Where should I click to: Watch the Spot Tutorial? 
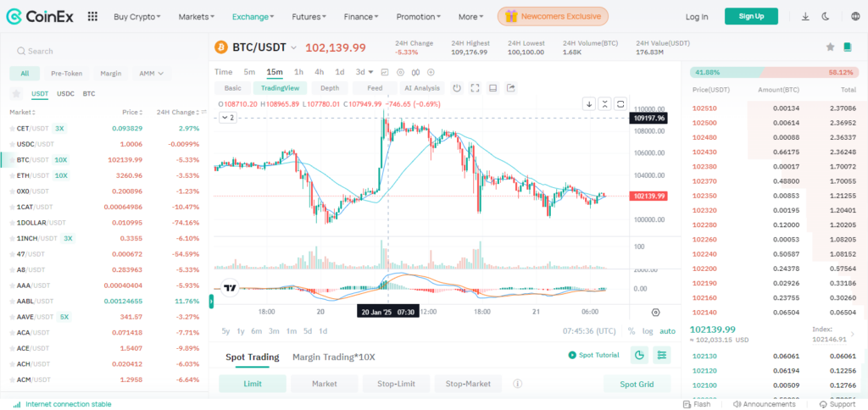coord(594,355)
